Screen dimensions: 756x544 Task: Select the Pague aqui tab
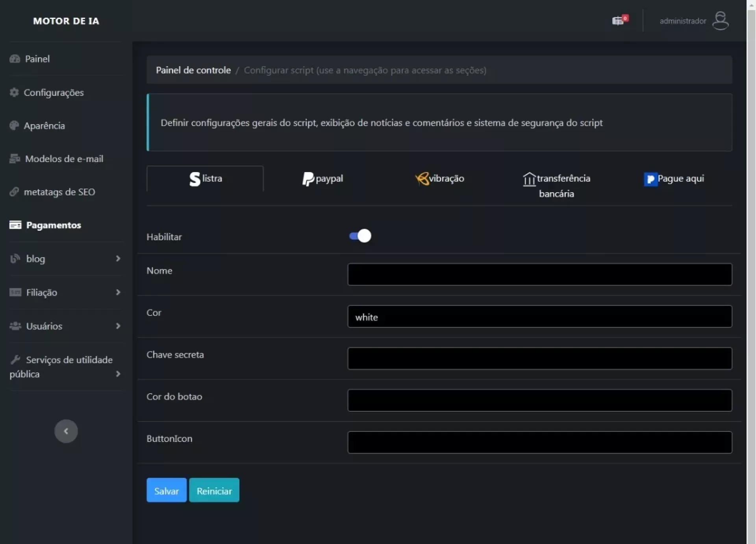pos(674,179)
